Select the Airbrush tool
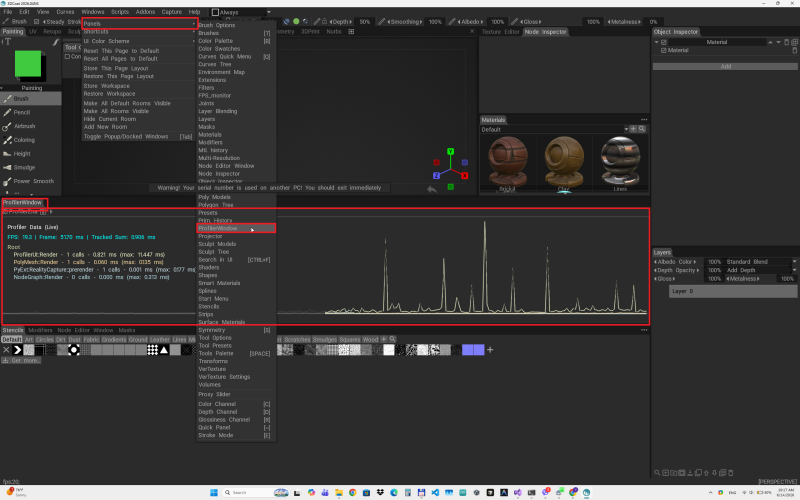 coord(31,126)
